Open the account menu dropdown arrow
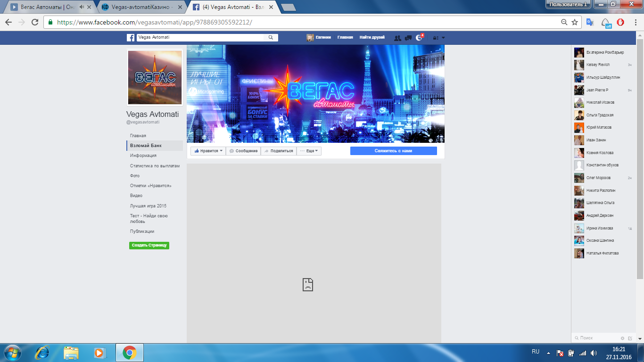This screenshot has height=362, width=644. (443, 38)
